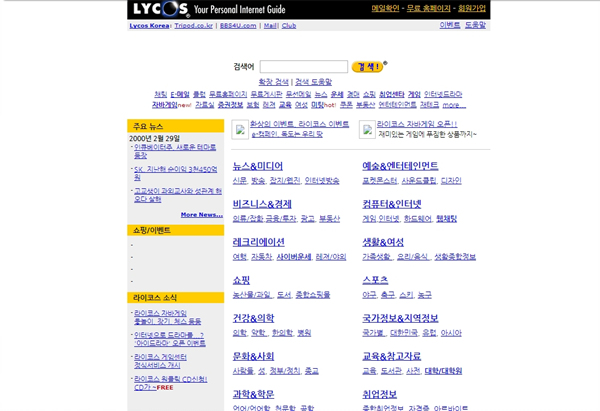Screen dimensions: 600x411
Task: Expand the More News... link
Action: (x=201, y=214)
